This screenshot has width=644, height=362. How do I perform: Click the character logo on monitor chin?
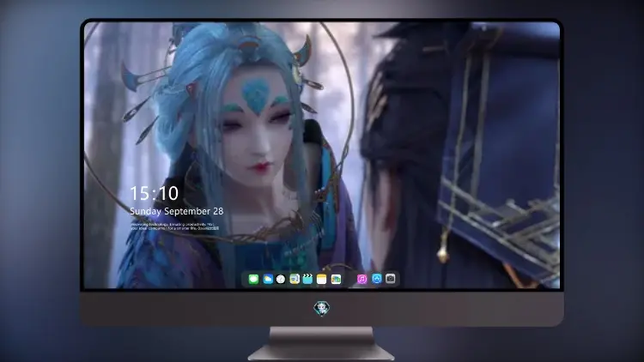click(322, 309)
